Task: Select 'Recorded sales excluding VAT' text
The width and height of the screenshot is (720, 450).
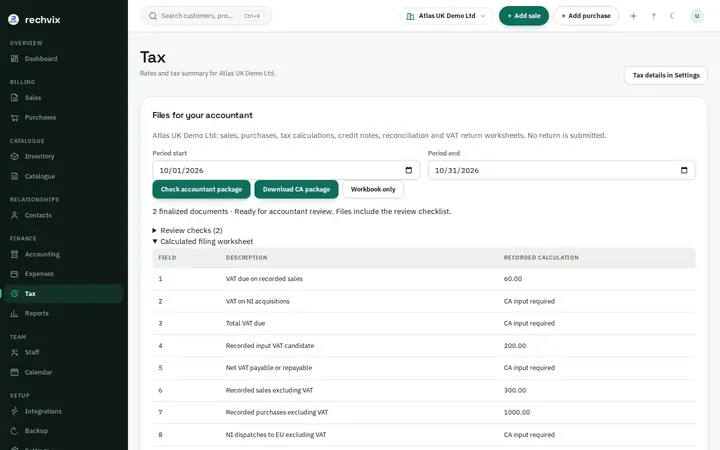Action: click(269, 390)
